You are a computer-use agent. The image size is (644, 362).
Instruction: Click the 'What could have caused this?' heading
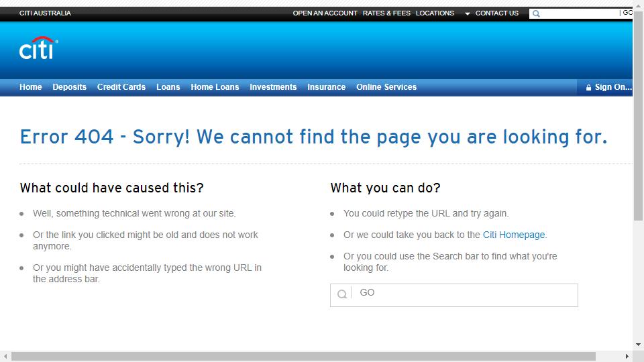pos(112,188)
